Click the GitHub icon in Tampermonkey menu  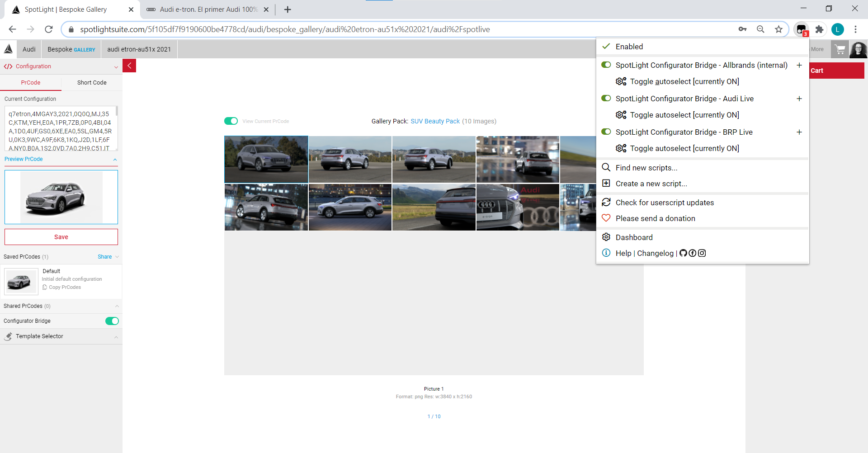click(683, 253)
